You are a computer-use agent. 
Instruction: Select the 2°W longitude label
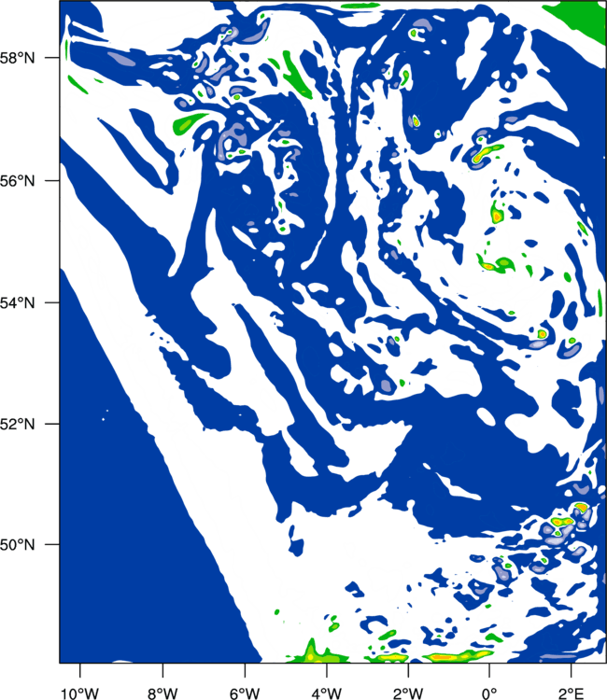coord(408,693)
